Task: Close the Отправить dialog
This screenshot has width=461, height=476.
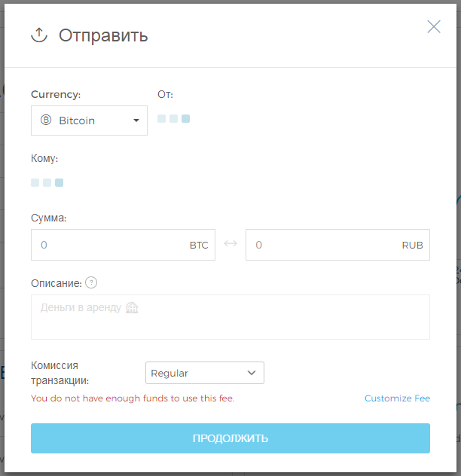Action: point(434,27)
